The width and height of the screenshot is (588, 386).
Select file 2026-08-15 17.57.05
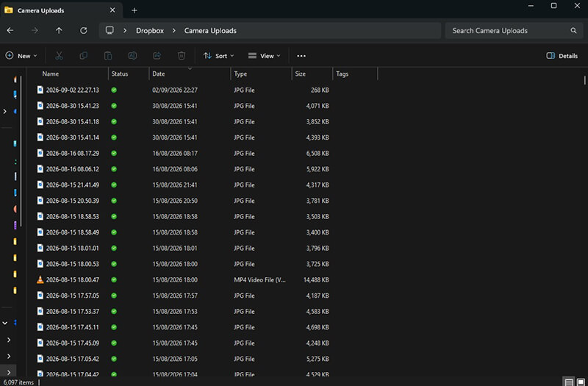pyautogui.click(x=72, y=296)
